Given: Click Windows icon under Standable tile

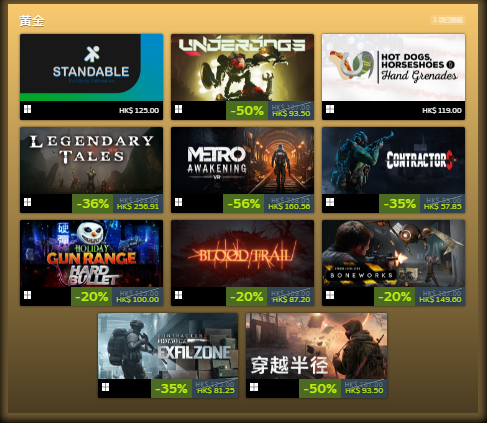Looking at the screenshot, I should [27, 109].
